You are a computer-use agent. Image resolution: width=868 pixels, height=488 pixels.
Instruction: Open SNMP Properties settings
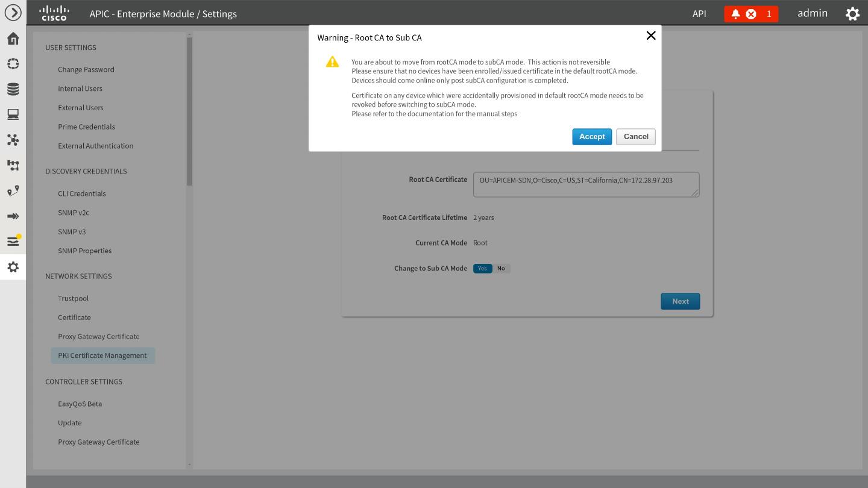pos(85,251)
